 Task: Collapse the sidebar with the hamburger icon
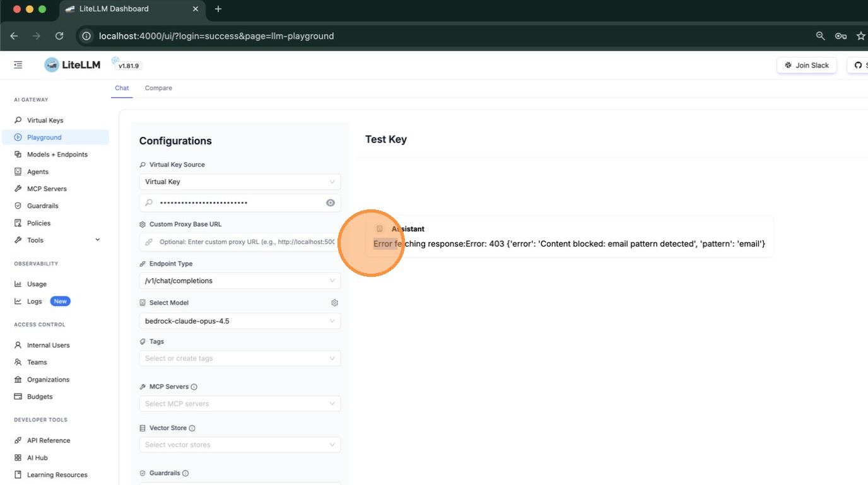(x=18, y=65)
